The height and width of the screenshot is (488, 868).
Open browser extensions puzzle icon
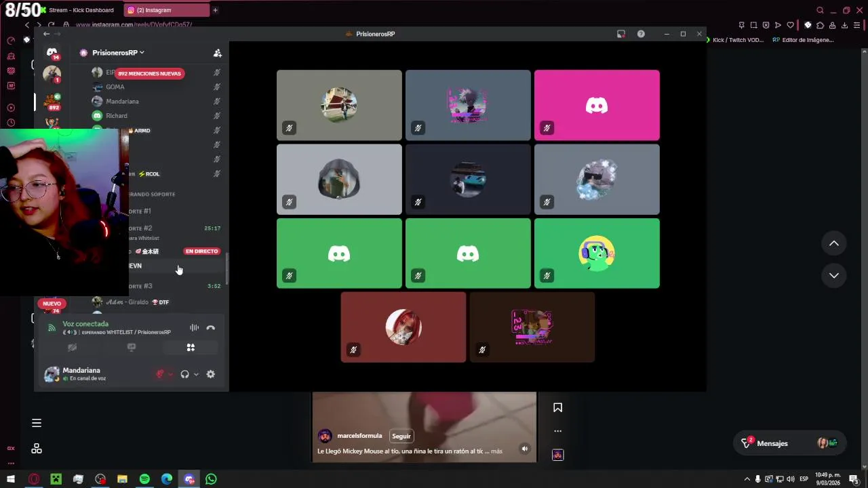point(820,25)
